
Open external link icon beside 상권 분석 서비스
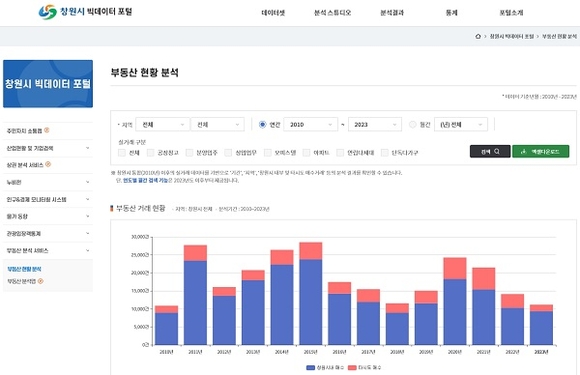tap(48, 164)
